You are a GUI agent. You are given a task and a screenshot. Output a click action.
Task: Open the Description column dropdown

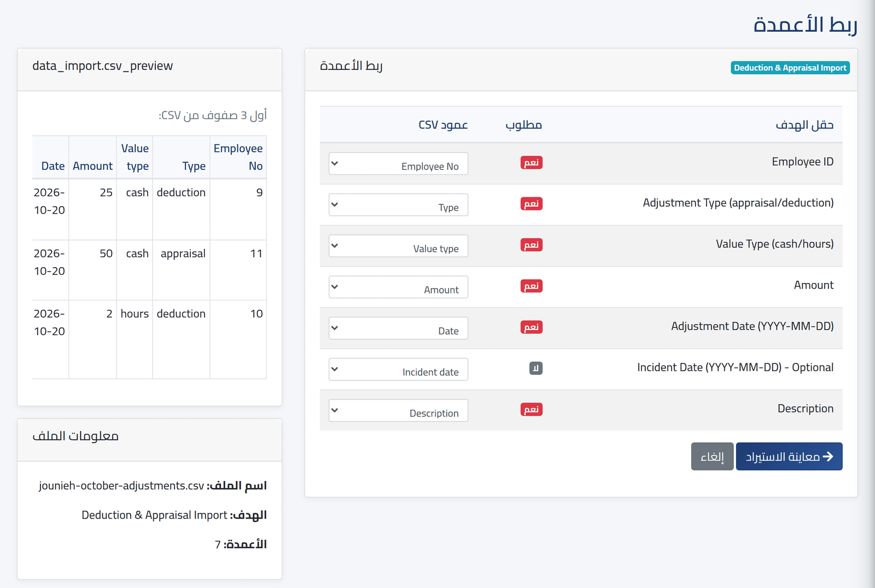[398, 410]
